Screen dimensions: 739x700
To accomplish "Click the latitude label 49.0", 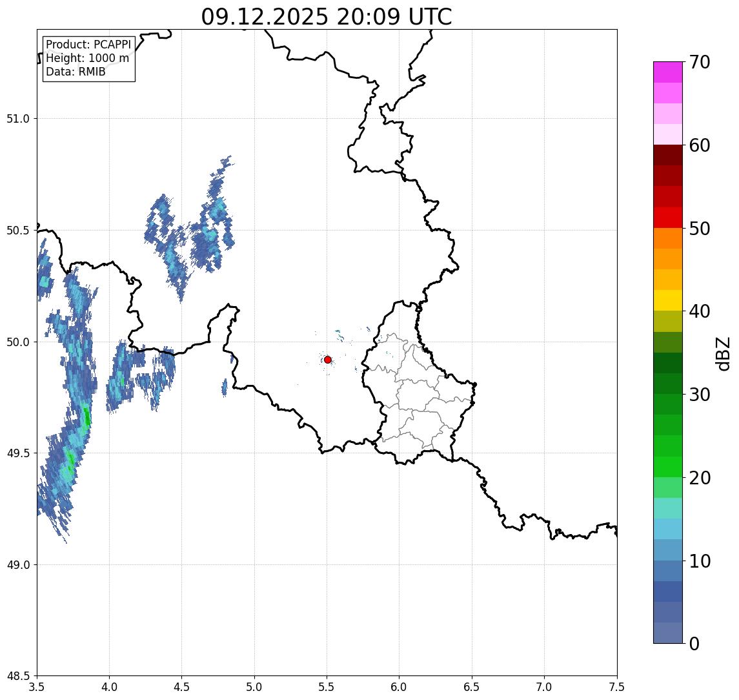I will (x=18, y=564).
